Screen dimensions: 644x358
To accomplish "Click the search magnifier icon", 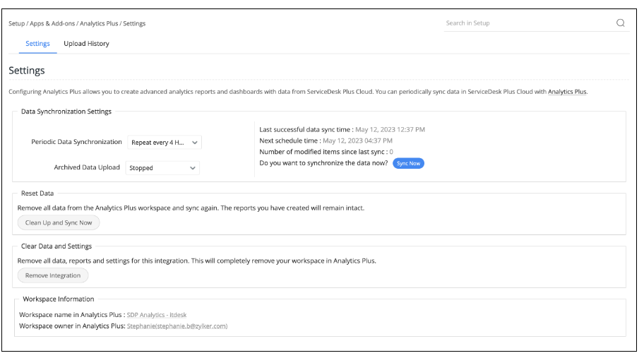I will point(620,23).
